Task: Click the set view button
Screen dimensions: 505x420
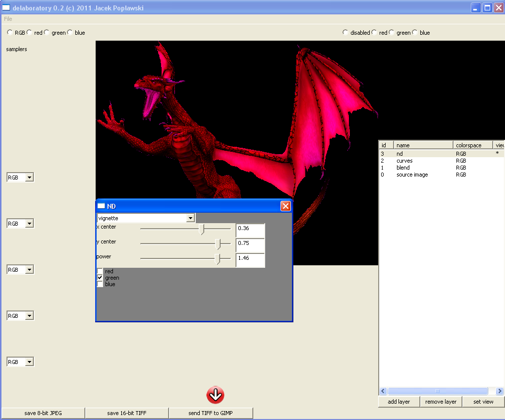Action: 483,402
